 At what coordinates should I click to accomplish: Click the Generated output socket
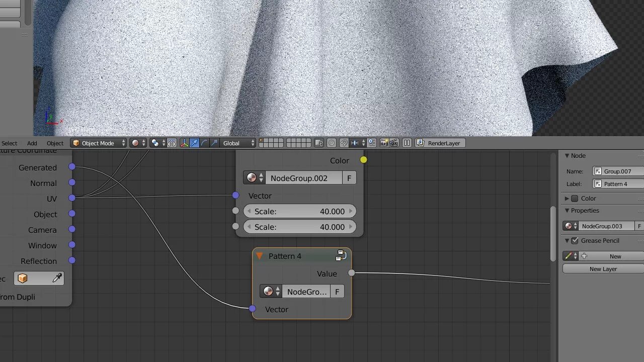72,167
